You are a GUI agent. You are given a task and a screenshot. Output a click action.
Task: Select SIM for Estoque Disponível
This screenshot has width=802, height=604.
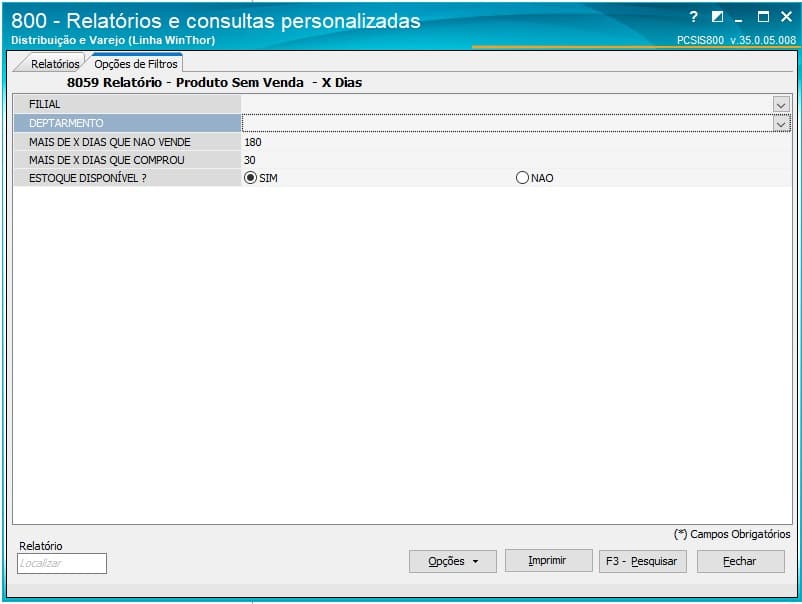[250, 178]
